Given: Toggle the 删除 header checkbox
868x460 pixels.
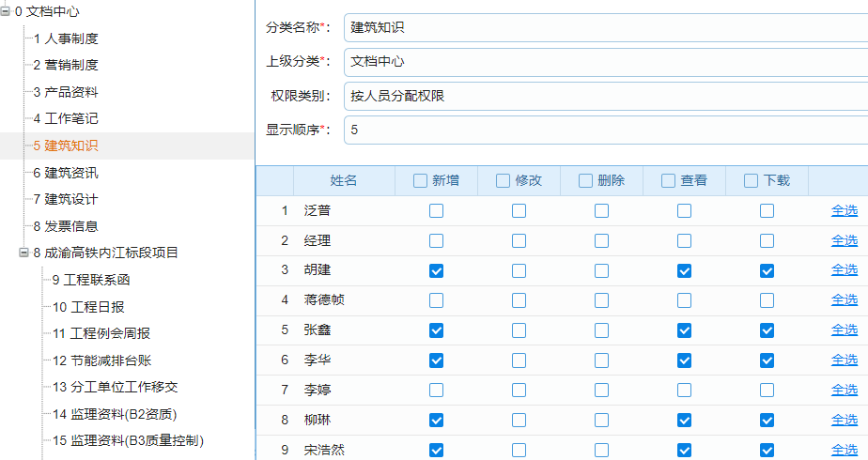Looking at the screenshot, I should click(586, 181).
